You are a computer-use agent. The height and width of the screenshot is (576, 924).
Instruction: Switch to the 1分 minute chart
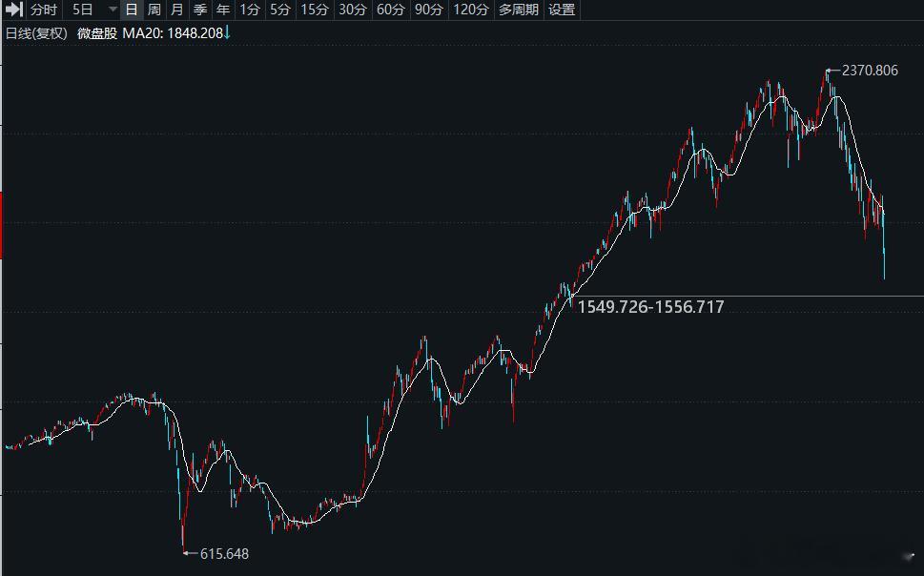pyautogui.click(x=250, y=10)
